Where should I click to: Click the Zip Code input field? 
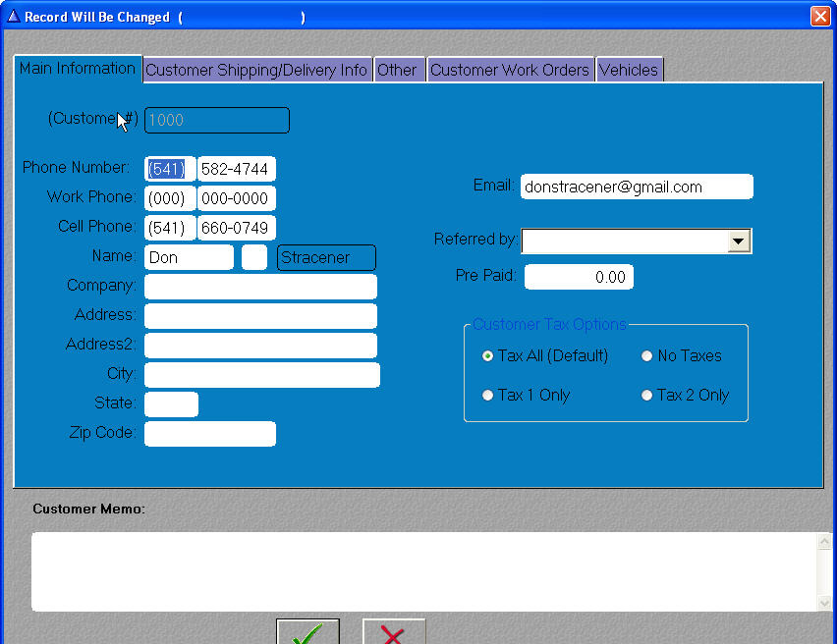[x=209, y=434]
